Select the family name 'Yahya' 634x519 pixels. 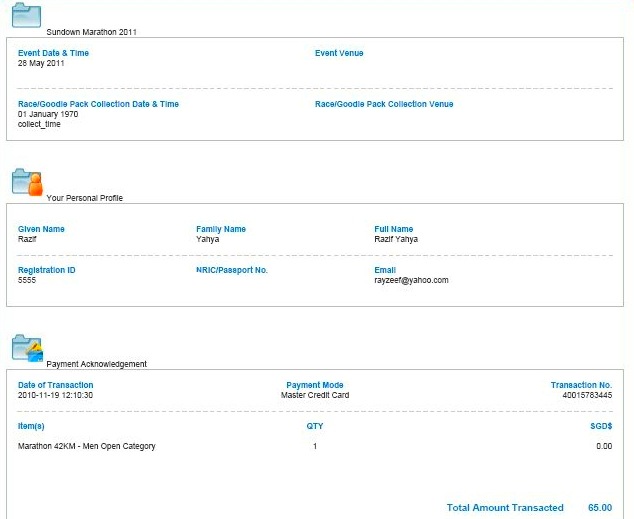207,239
